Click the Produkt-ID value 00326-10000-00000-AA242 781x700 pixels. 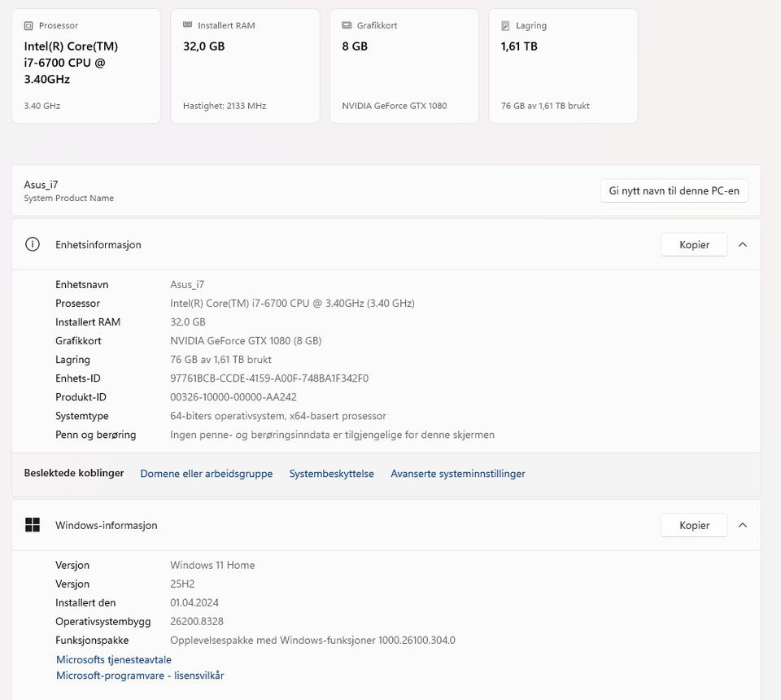pyautogui.click(x=233, y=397)
